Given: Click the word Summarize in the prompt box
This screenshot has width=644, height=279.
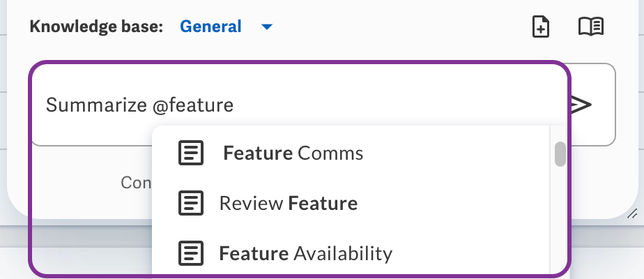Looking at the screenshot, I should (96, 105).
